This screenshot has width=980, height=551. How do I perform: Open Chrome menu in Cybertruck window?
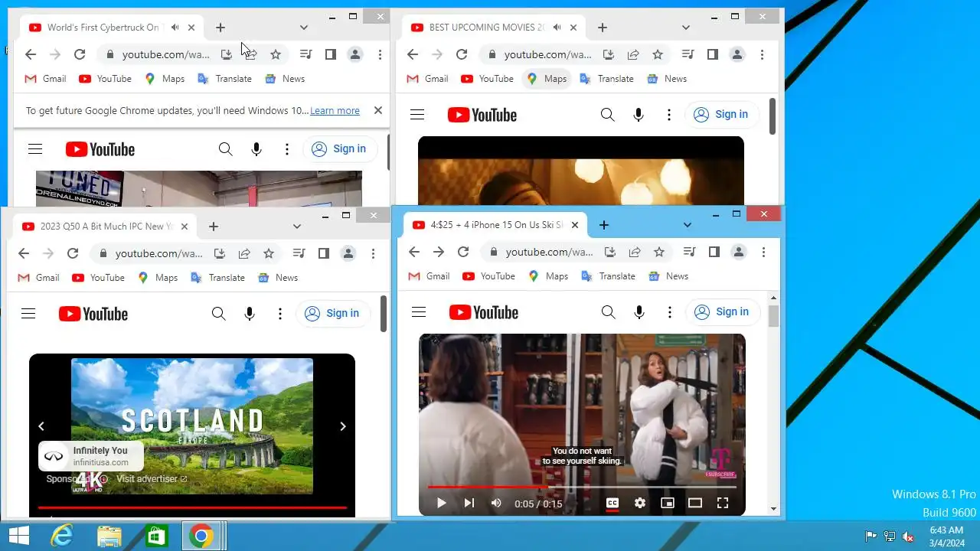(x=380, y=54)
